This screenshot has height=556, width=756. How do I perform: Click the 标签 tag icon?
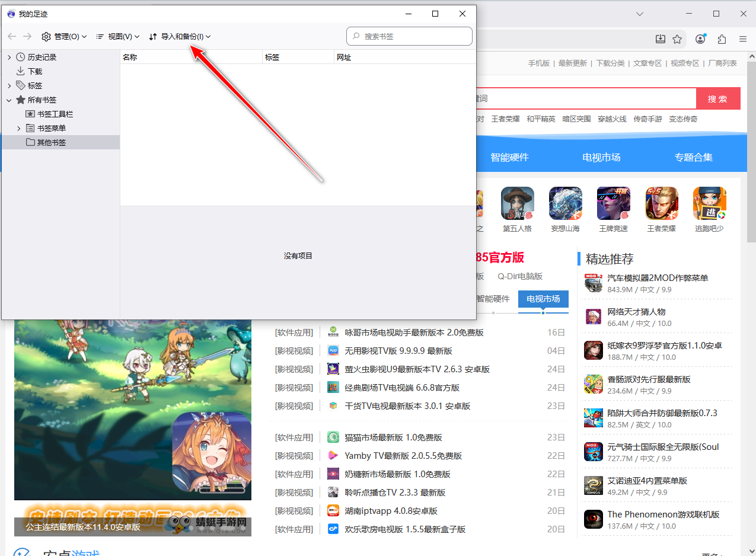21,85
